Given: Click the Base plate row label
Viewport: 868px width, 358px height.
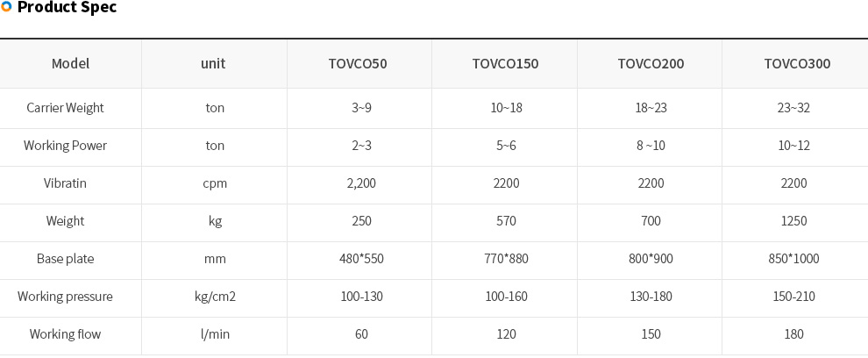Looking at the screenshot, I should (x=65, y=258).
